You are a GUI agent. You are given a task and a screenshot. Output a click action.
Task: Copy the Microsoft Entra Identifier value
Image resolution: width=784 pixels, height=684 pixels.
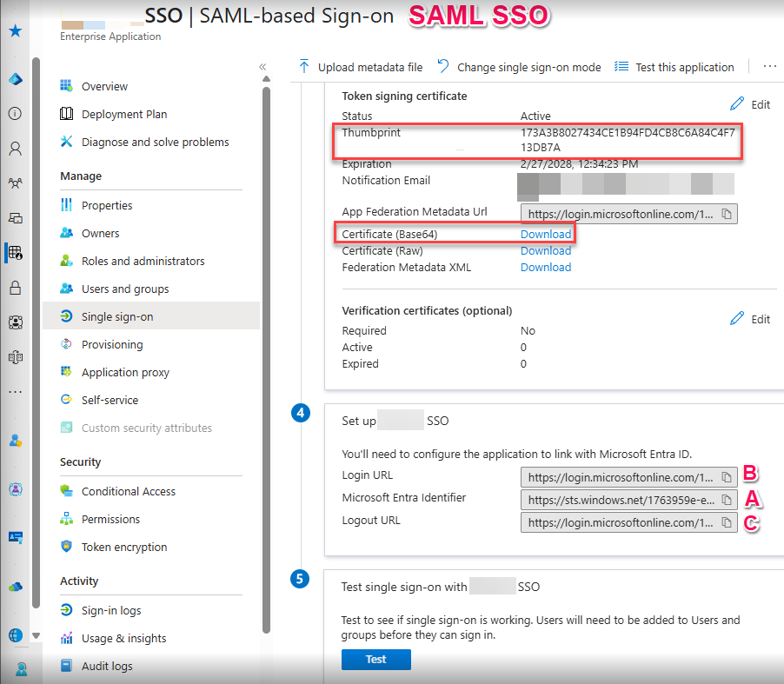point(728,500)
